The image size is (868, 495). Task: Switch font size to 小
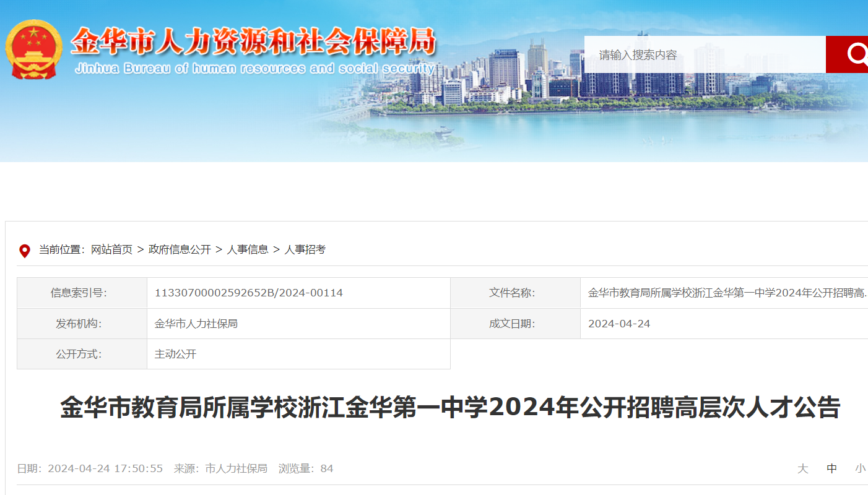pos(860,468)
